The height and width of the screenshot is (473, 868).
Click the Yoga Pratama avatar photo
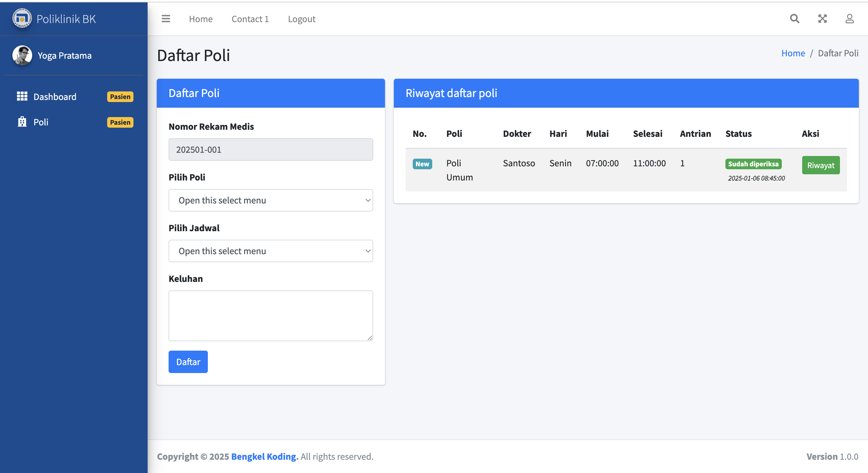tap(22, 55)
